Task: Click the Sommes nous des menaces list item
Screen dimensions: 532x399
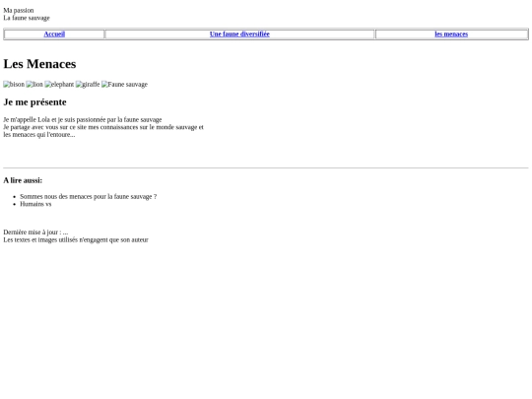Action: 89,196
